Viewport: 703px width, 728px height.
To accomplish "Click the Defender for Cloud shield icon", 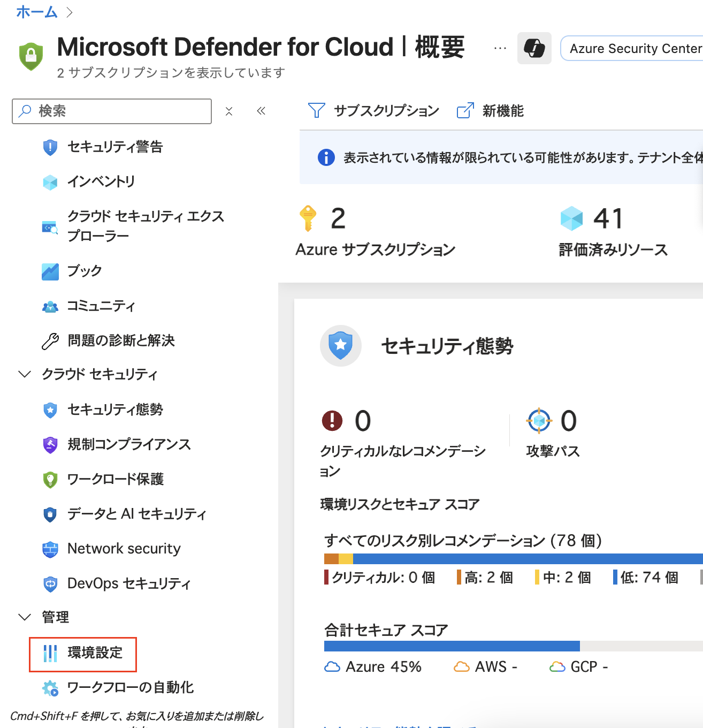I will pos(31,56).
